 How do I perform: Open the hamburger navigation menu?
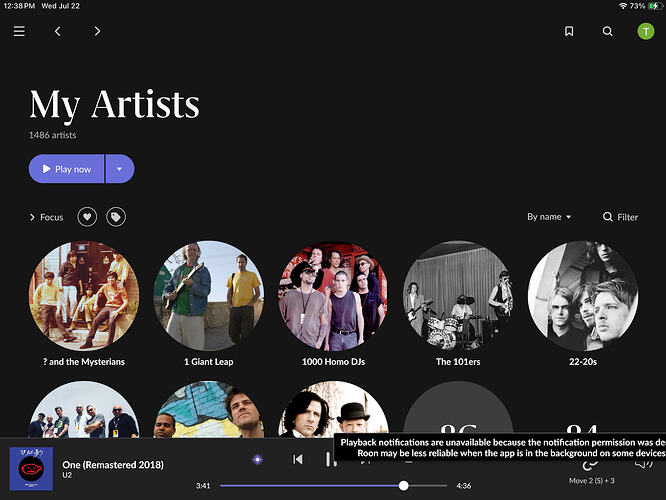(19, 31)
